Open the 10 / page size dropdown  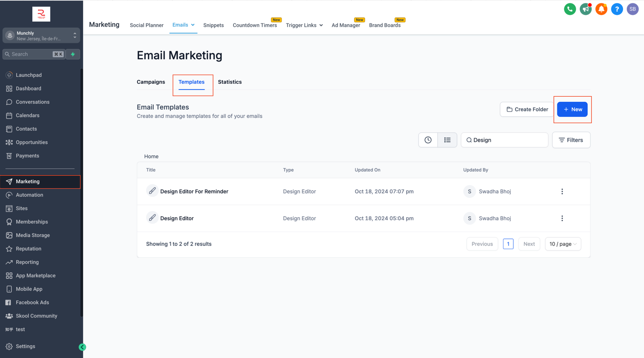pos(563,244)
